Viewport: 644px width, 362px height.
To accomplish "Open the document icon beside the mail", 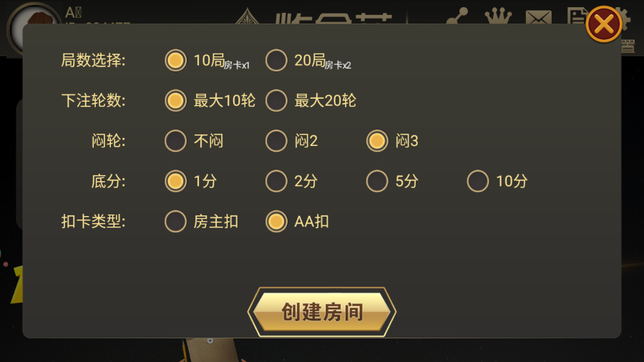I will tap(576, 16).
